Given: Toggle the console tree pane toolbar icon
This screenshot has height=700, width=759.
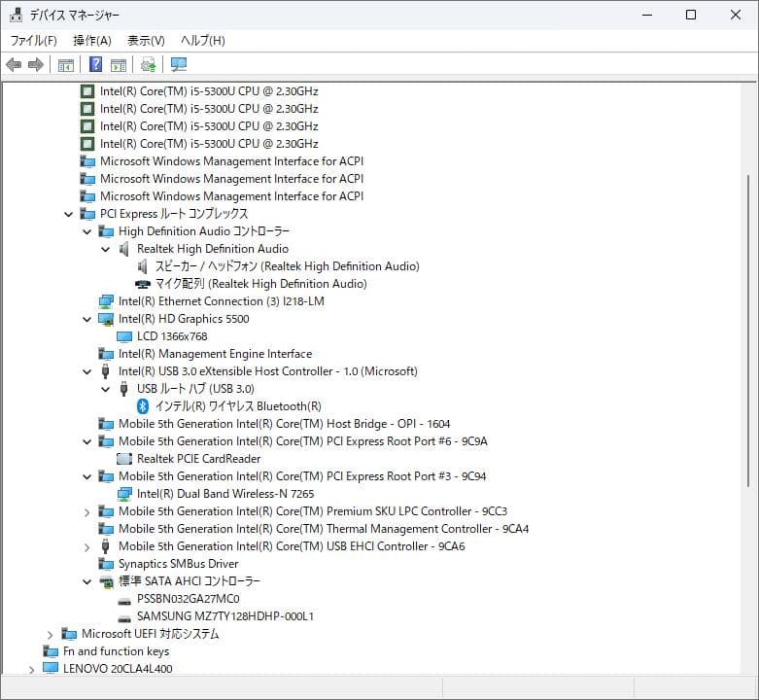Looking at the screenshot, I should click(65, 65).
